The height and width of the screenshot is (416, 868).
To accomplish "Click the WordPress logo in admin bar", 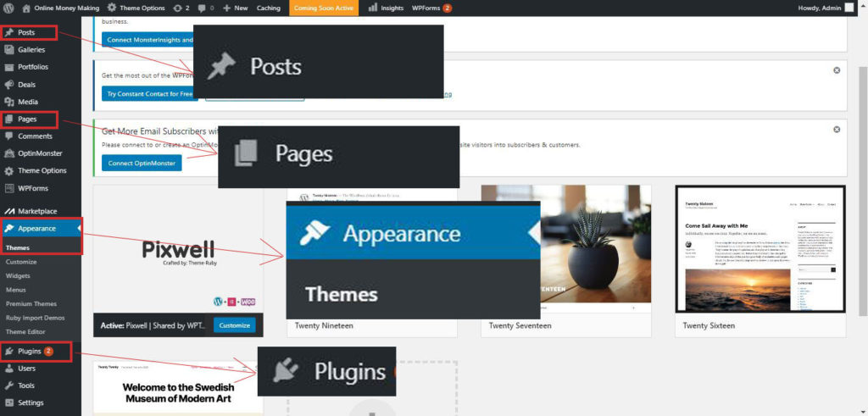I will click(x=8, y=8).
